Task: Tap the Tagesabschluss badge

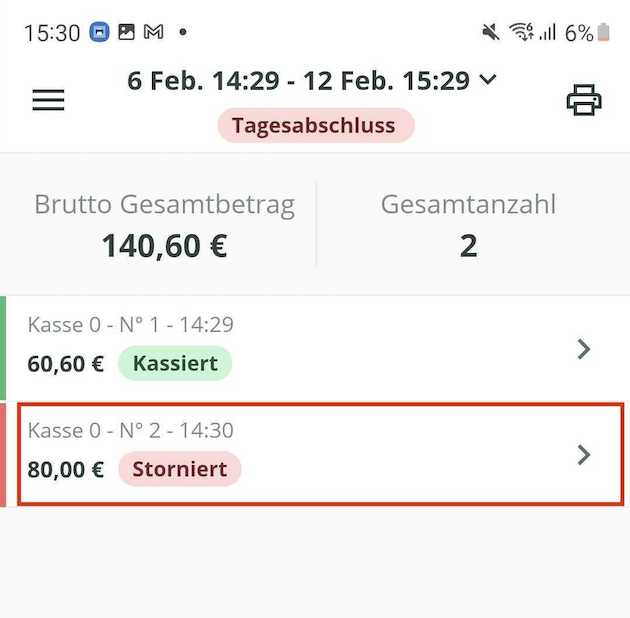Action: coord(315,126)
